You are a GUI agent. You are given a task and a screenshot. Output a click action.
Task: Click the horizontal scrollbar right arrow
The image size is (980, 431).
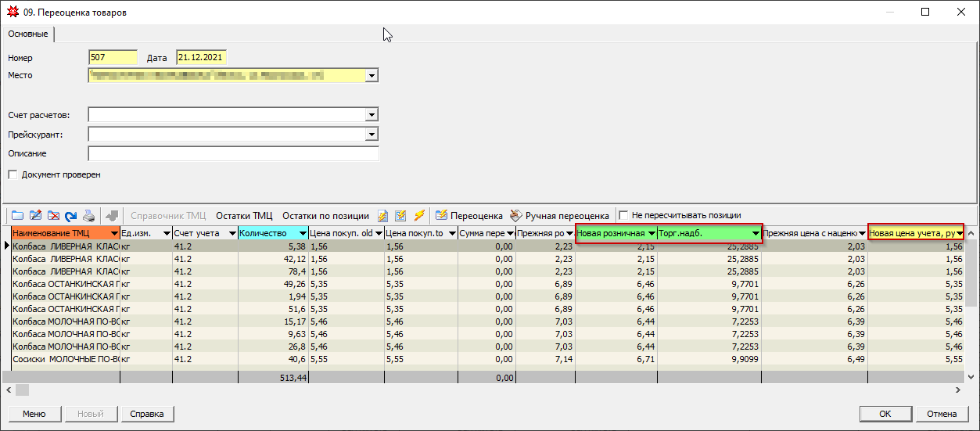(959, 390)
